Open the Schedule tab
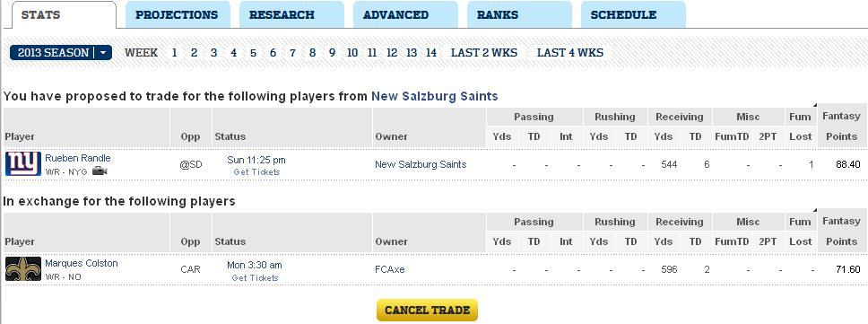Image resolution: width=868 pixels, height=324 pixels. pos(633,15)
